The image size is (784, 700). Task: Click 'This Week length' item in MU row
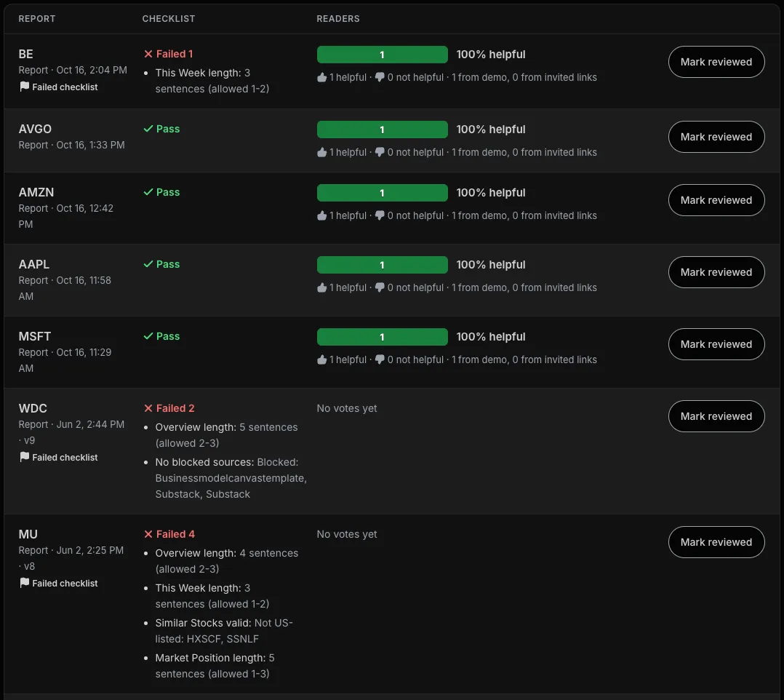[212, 596]
